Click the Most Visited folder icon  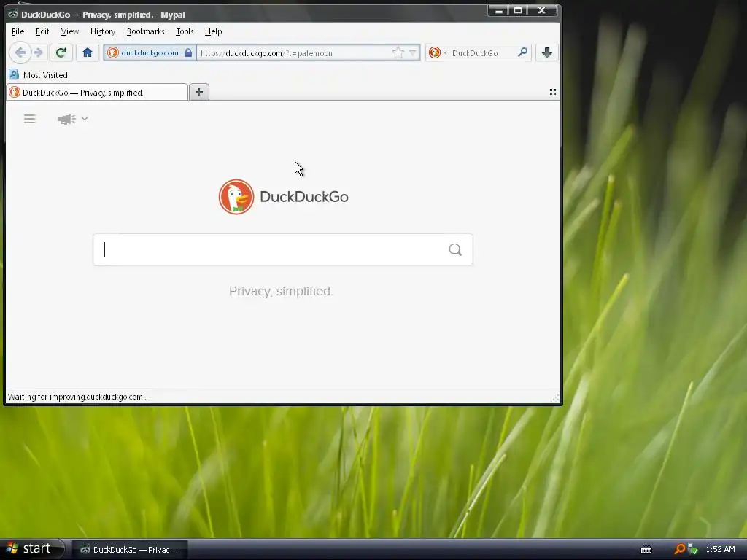(x=13, y=75)
